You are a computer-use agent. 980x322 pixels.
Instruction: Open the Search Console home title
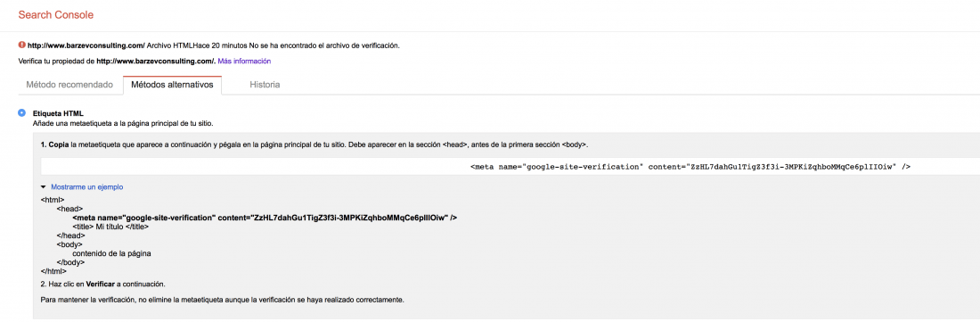56,14
